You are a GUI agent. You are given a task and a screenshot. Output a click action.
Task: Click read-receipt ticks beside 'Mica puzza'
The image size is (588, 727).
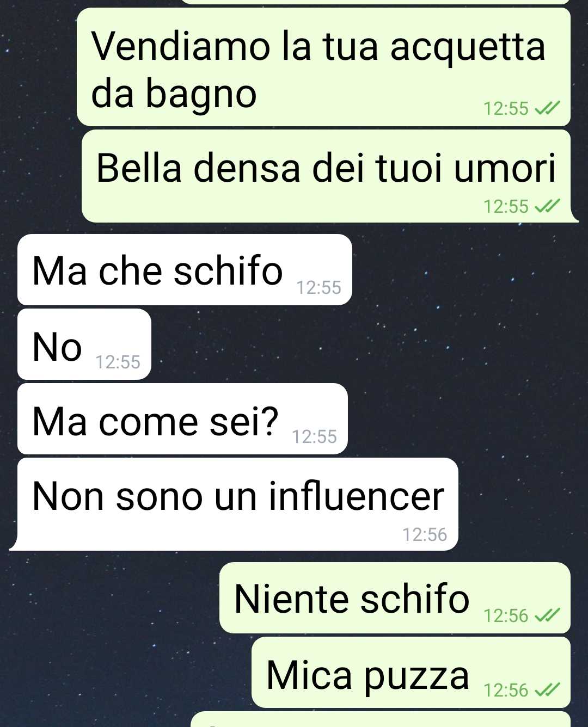point(547,691)
